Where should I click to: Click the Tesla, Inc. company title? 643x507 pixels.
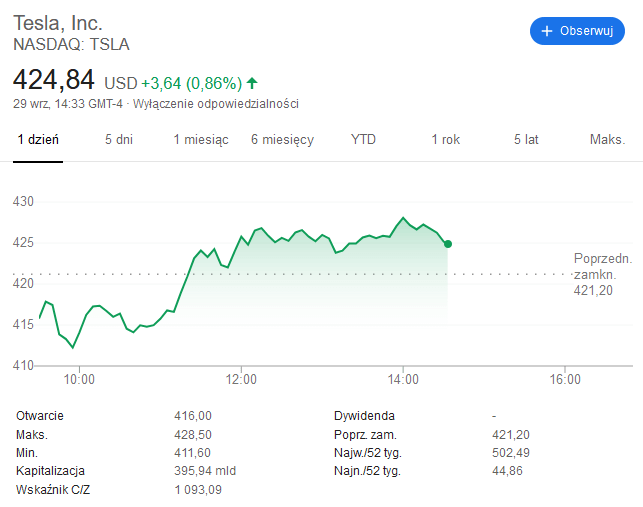pyautogui.click(x=58, y=23)
